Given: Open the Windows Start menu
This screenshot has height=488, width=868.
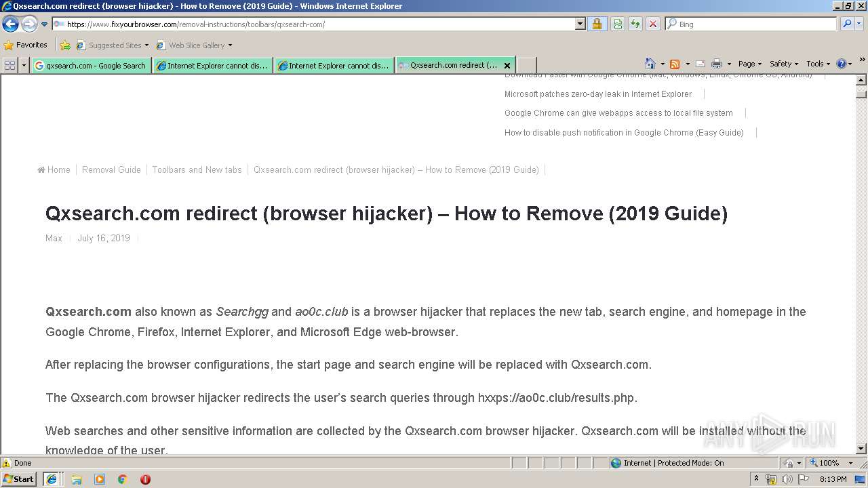Looking at the screenshot, I should [19, 479].
